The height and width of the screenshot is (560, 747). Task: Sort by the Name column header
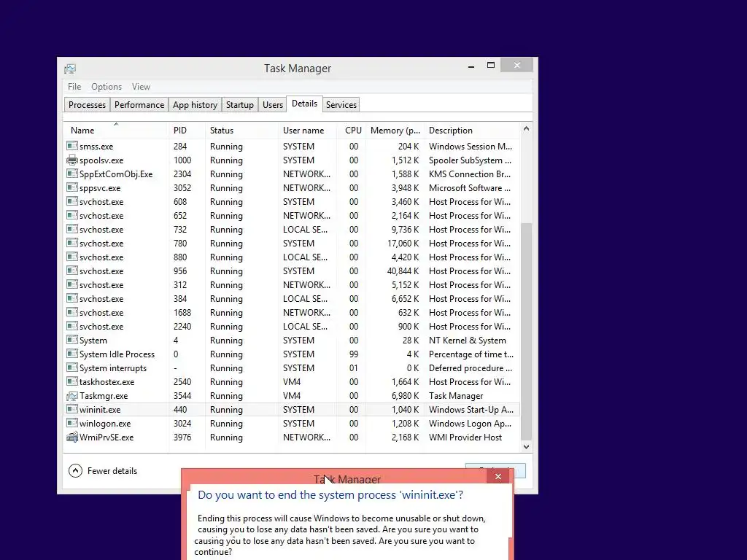point(116,130)
